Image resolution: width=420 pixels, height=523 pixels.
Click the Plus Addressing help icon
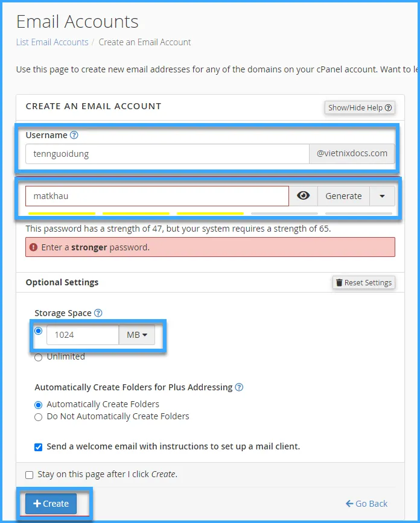point(239,387)
